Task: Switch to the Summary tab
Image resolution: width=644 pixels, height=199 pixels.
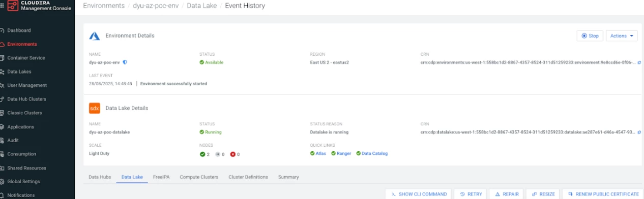Action: (288, 177)
